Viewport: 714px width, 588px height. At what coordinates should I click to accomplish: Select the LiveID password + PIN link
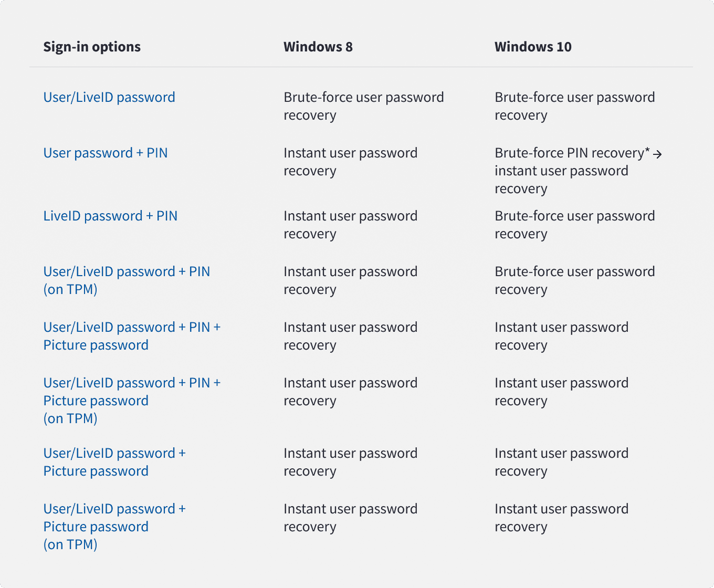110,216
